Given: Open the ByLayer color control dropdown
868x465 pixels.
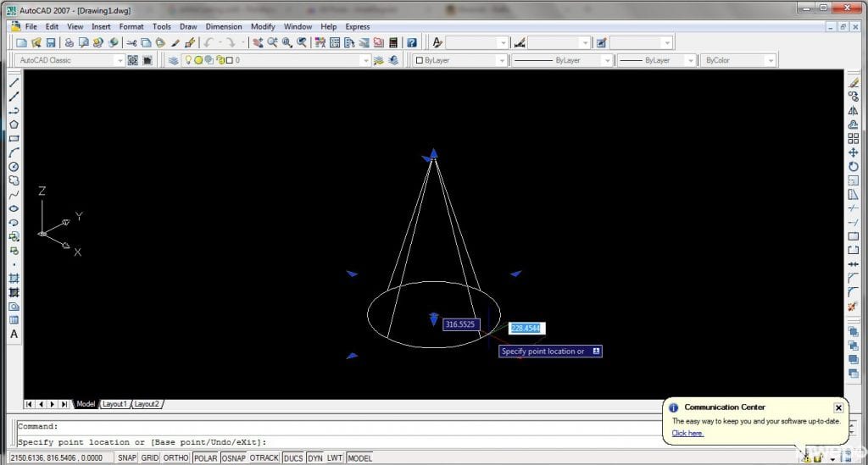Looking at the screenshot, I should point(501,60).
